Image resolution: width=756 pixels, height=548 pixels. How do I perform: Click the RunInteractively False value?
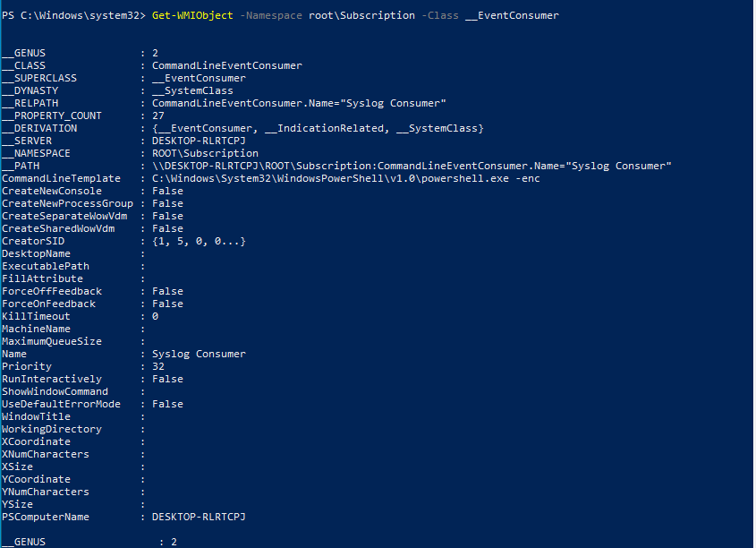[x=168, y=379]
